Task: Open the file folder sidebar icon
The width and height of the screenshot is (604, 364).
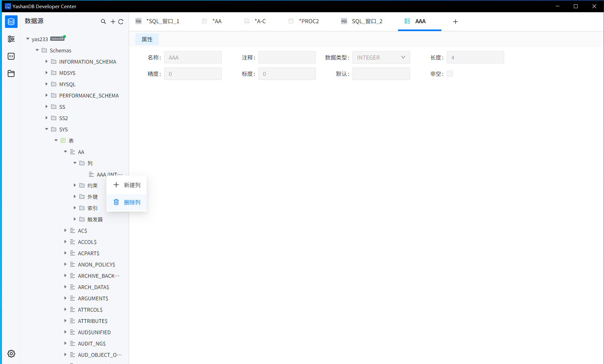Action: point(11,73)
